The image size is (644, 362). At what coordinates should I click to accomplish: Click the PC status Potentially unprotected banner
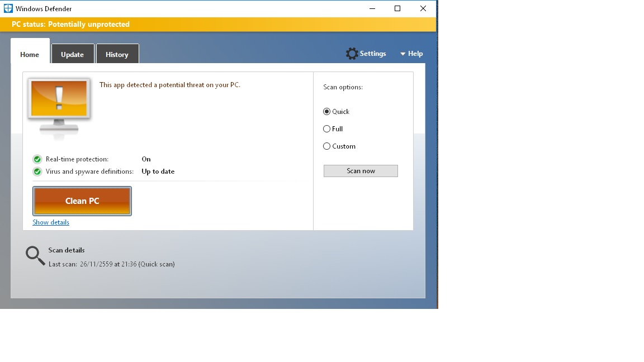pos(217,25)
